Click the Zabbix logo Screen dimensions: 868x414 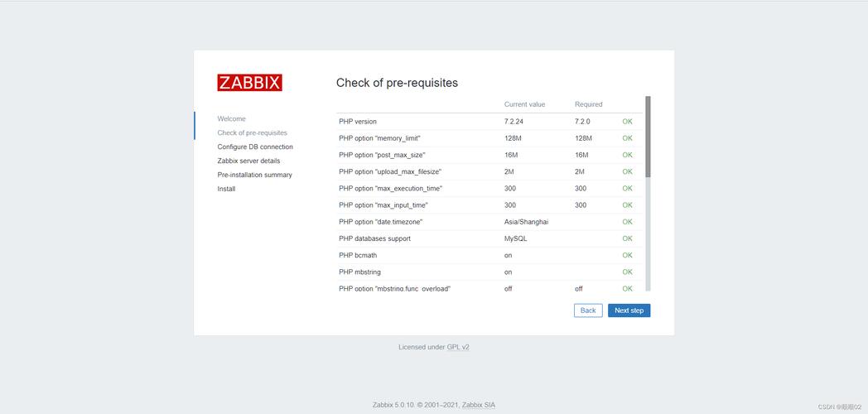tap(249, 83)
